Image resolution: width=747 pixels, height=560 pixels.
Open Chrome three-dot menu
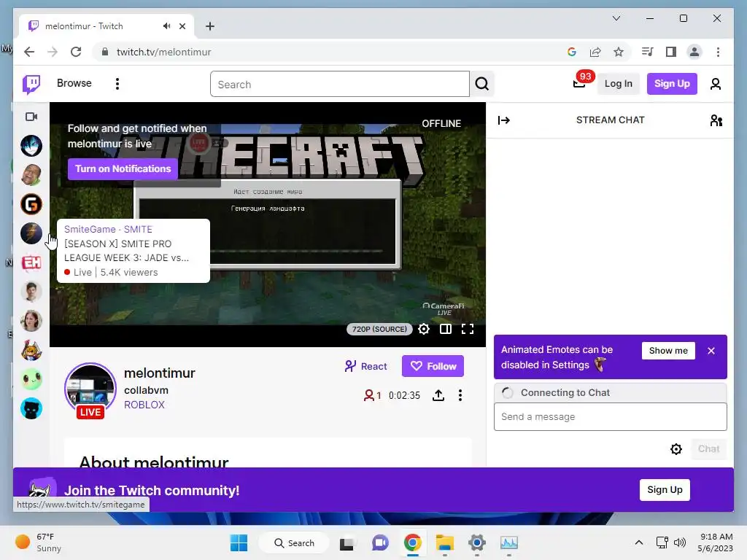(x=718, y=52)
